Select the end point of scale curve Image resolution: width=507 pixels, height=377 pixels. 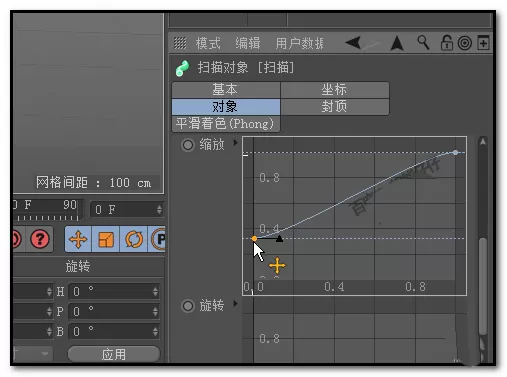click(x=456, y=152)
